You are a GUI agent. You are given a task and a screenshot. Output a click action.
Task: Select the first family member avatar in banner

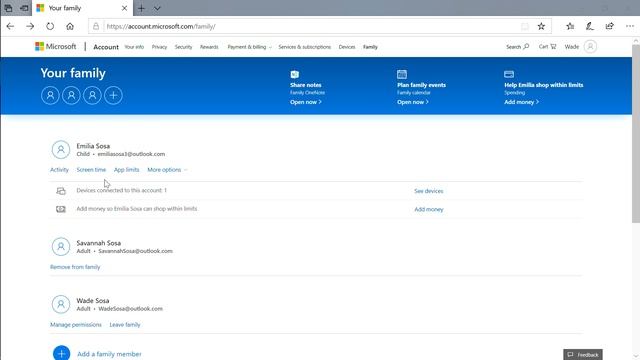pos(50,96)
